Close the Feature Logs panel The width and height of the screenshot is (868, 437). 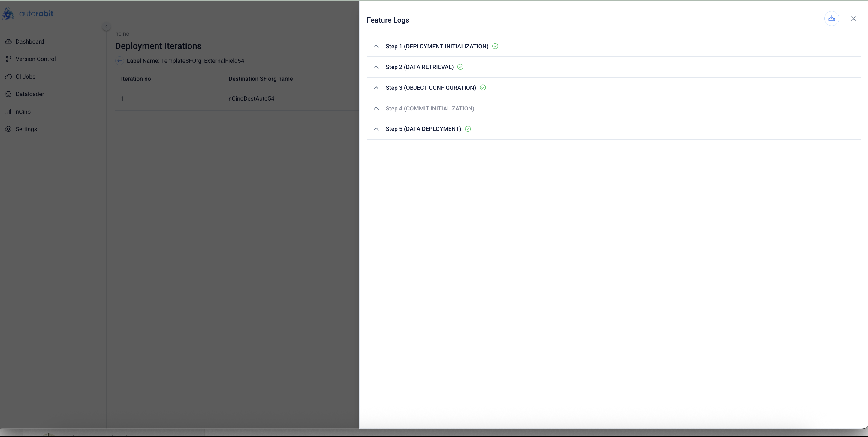pyautogui.click(x=854, y=19)
